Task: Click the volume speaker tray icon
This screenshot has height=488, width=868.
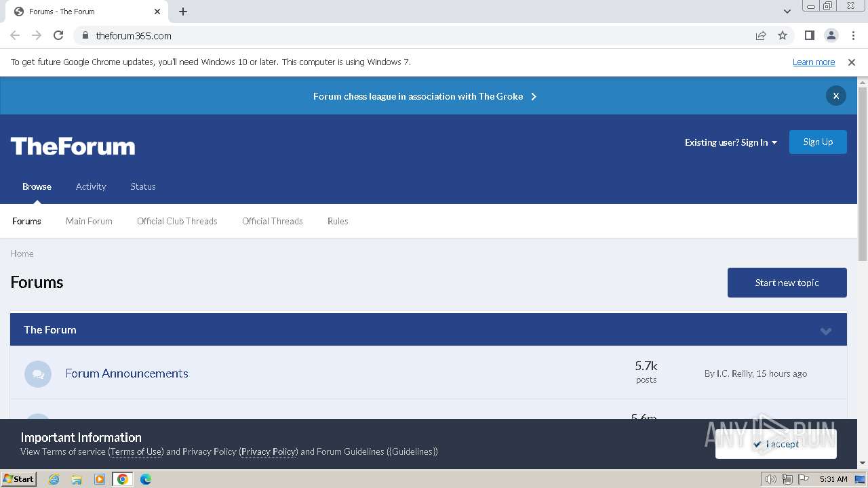Action: (770, 479)
